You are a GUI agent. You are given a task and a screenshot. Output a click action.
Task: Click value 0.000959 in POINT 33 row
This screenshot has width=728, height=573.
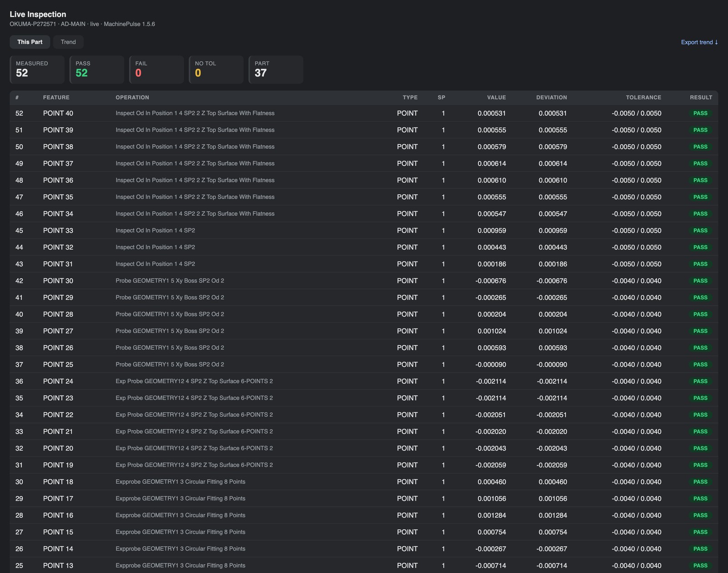(492, 231)
